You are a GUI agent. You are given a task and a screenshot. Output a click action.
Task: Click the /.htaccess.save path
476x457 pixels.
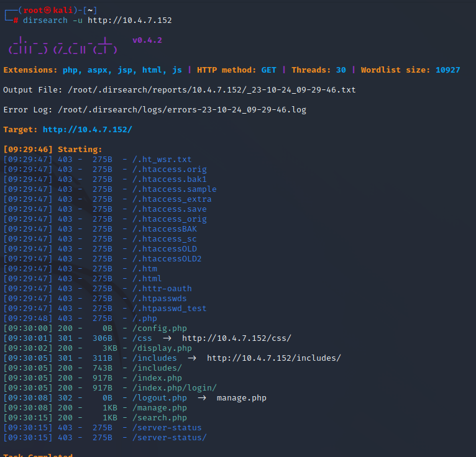(170, 209)
